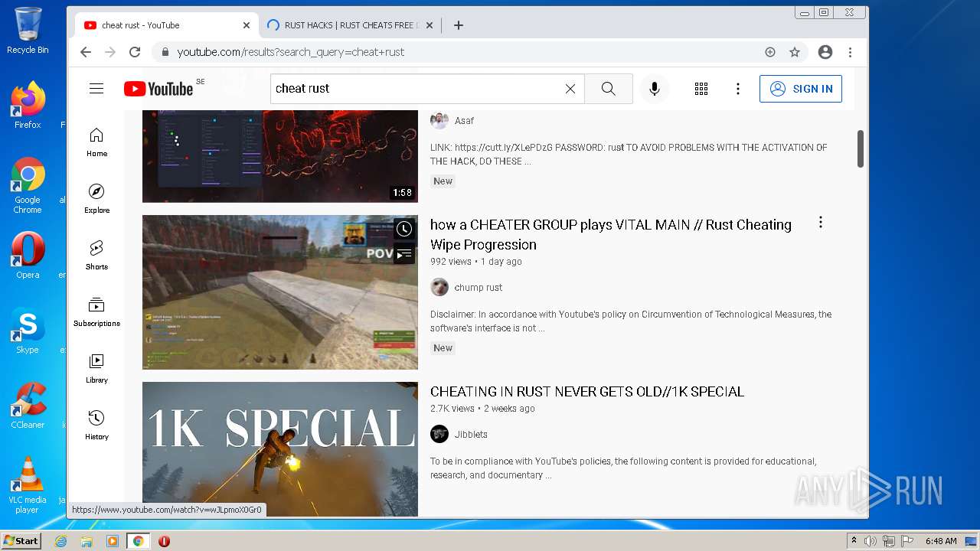Open Opera from the taskbar
This screenshot has width=980, height=551.
pos(164,541)
